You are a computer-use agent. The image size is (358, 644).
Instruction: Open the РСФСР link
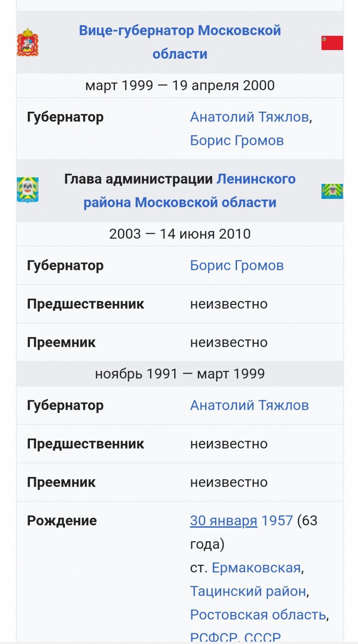coord(214,636)
